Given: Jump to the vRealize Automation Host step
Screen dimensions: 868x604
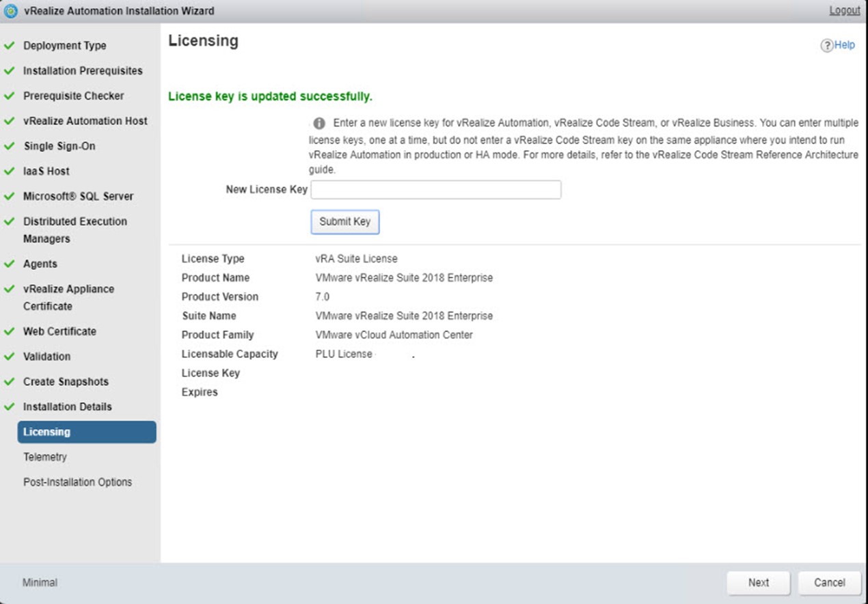Looking at the screenshot, I should pos(85,121).
